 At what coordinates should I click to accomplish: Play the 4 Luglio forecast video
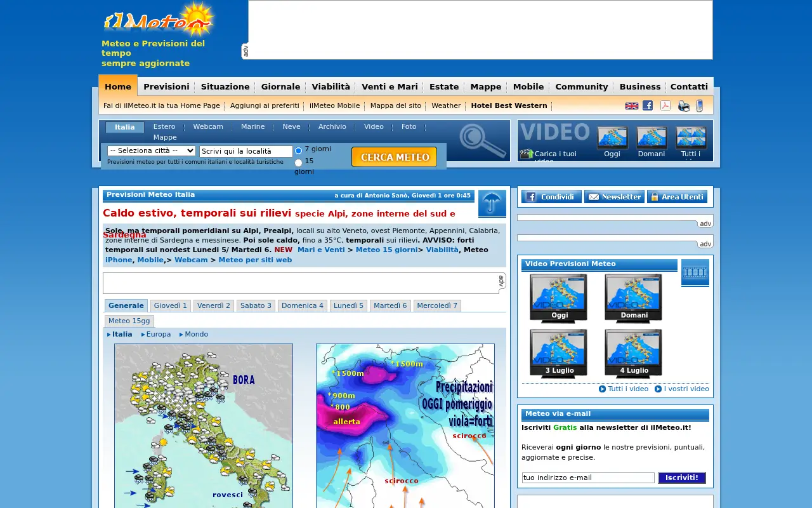pos(634,353)
